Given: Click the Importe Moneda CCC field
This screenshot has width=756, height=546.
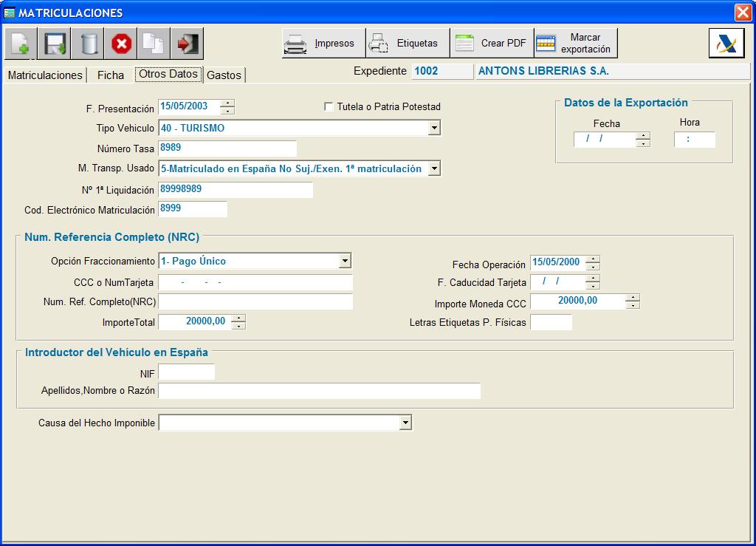Looking at the screenshot, I should 577,301.
